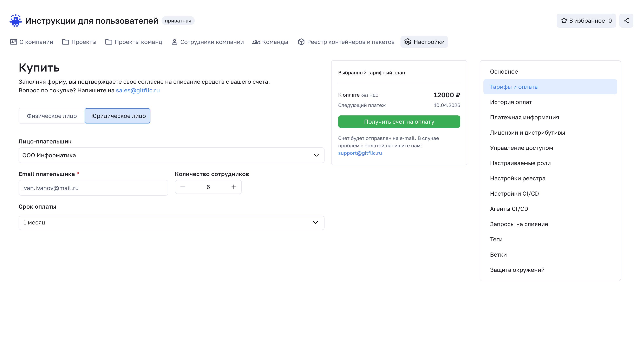640x364 pixels.
Task: Open the Срок оплаты dropdown
Action: click(171, 222)
